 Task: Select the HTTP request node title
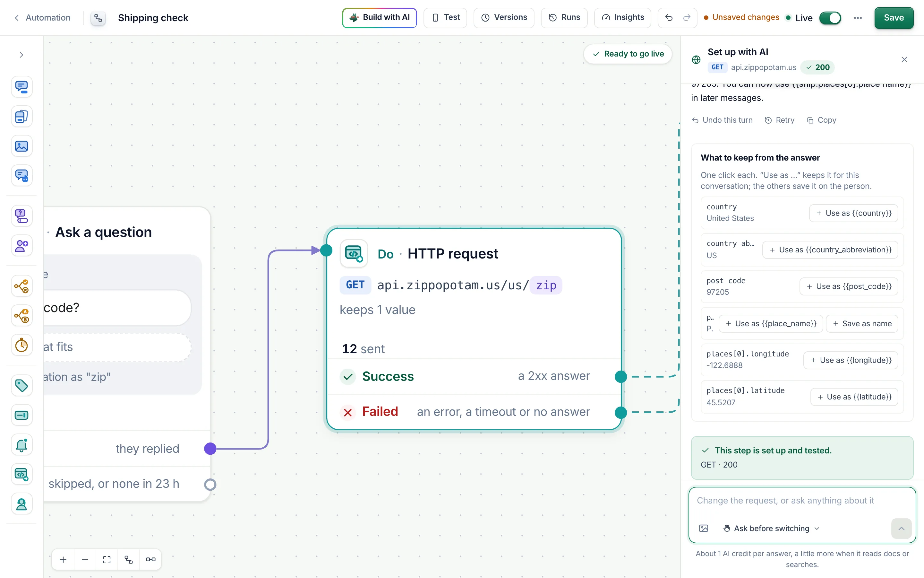click(x=452, y=253)
